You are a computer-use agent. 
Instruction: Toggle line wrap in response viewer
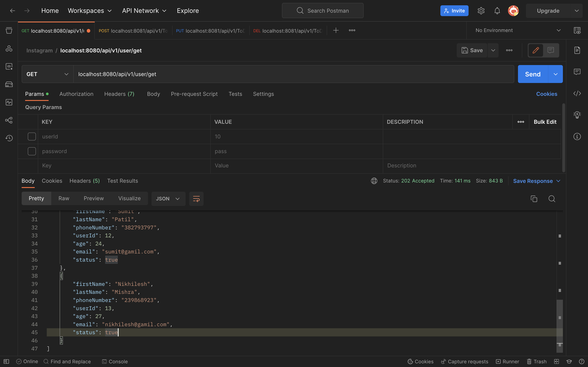196,199
